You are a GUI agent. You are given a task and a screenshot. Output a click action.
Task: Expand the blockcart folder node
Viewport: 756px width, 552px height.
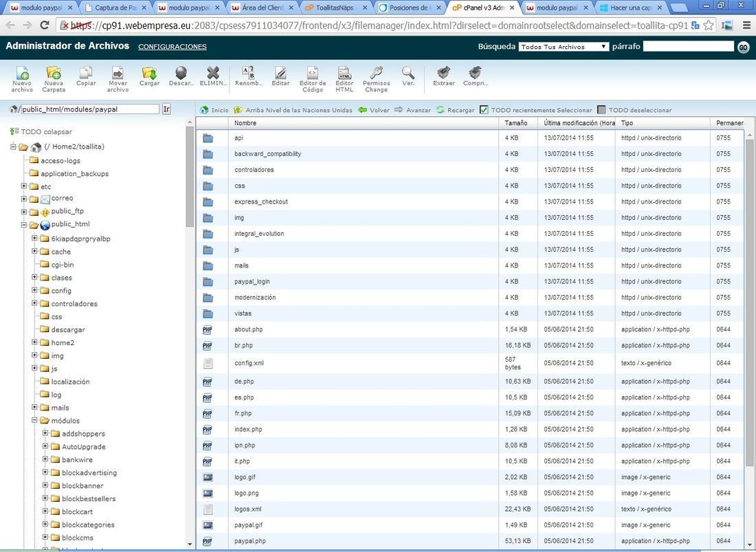45,511
